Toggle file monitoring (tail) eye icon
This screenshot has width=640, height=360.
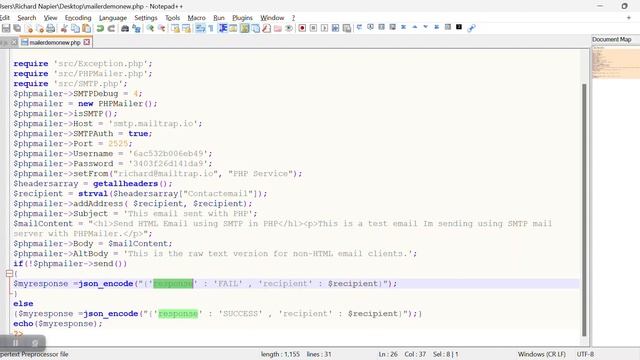point(289,28)
